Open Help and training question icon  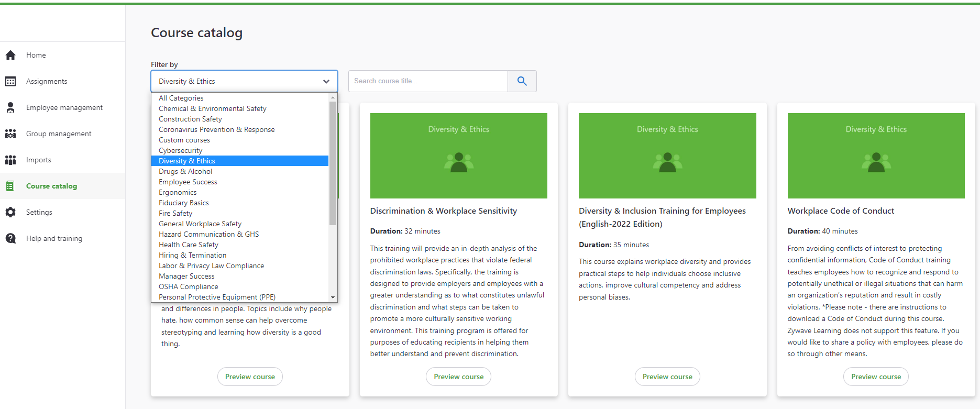(10, 238)
